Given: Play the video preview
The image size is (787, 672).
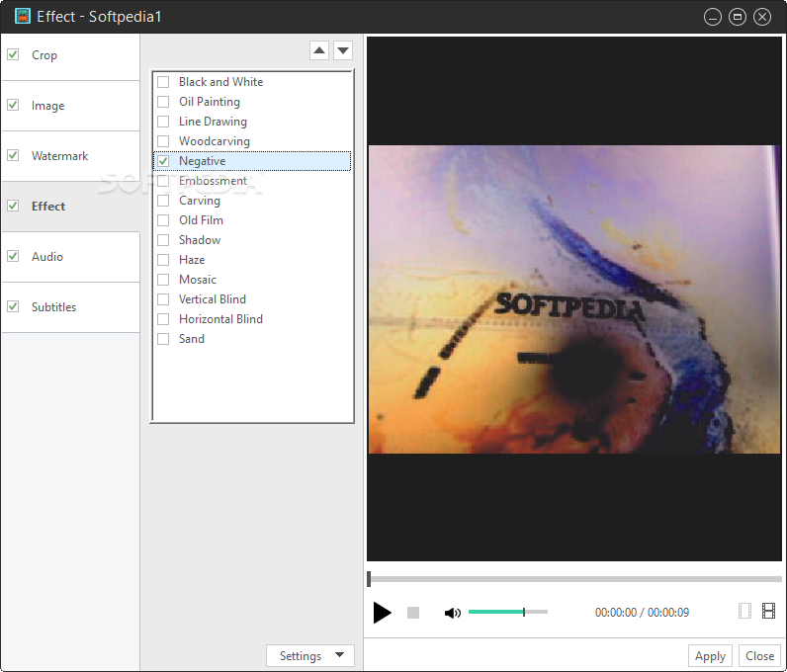Looking at the screenshot, I should (x=382, y=613).
